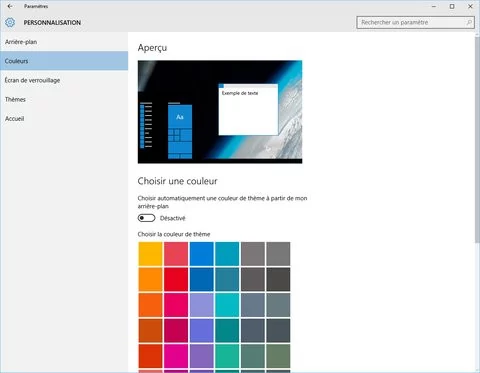Viewport: 480px width, 373px height.
Task: Pick the dark blue swatch in second row
Action: pos(201,279)
